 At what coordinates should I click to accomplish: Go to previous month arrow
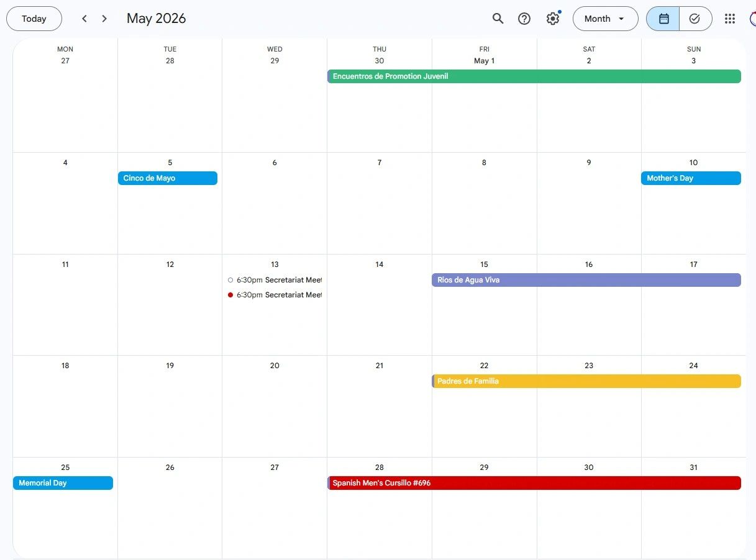[84, 19]
